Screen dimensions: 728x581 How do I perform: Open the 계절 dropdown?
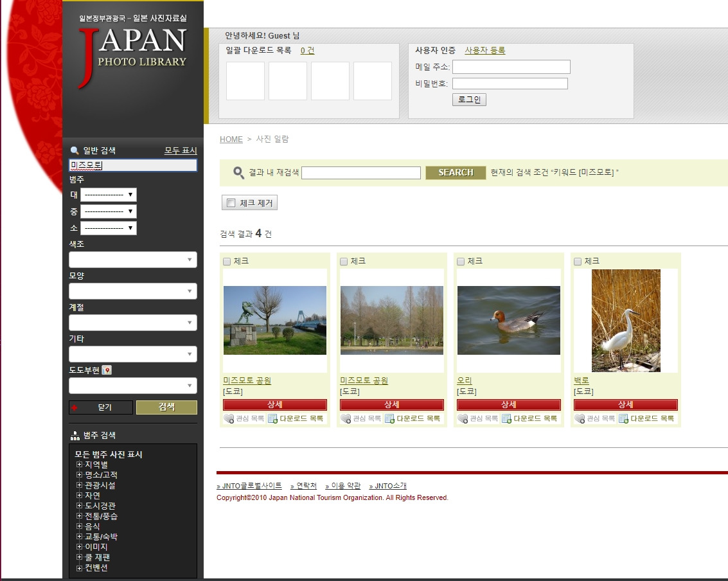(133, 323)
